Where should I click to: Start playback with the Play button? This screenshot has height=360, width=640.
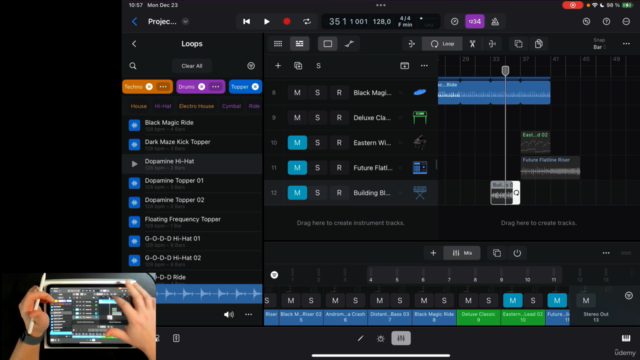267,22
